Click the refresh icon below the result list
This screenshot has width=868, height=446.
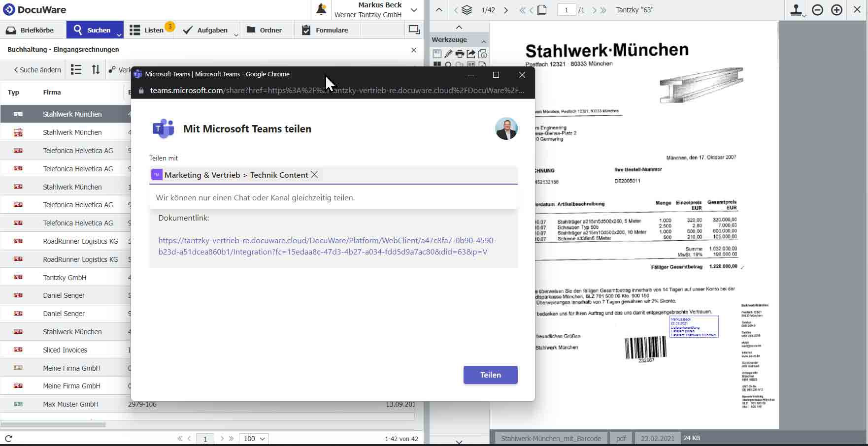pos(8,438)
